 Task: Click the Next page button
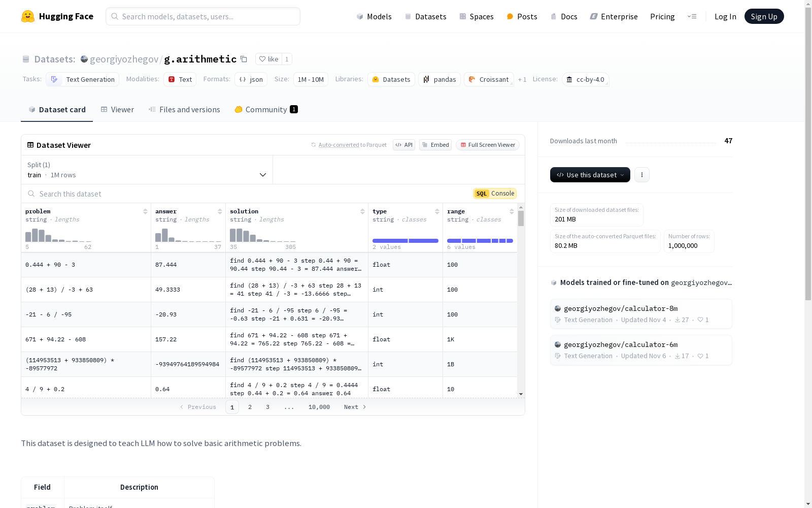(x=355, y=407)
